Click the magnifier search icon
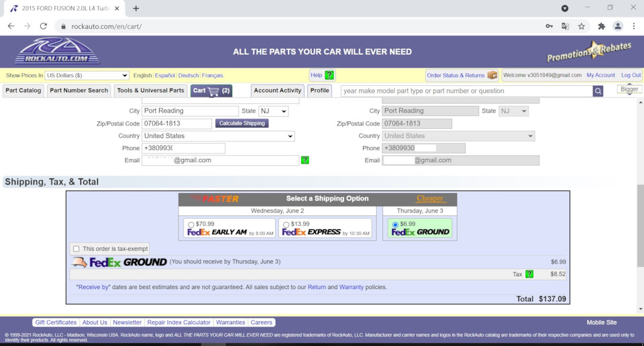The width and height of the screenshot is (644, 346). [x=598, y=91]
